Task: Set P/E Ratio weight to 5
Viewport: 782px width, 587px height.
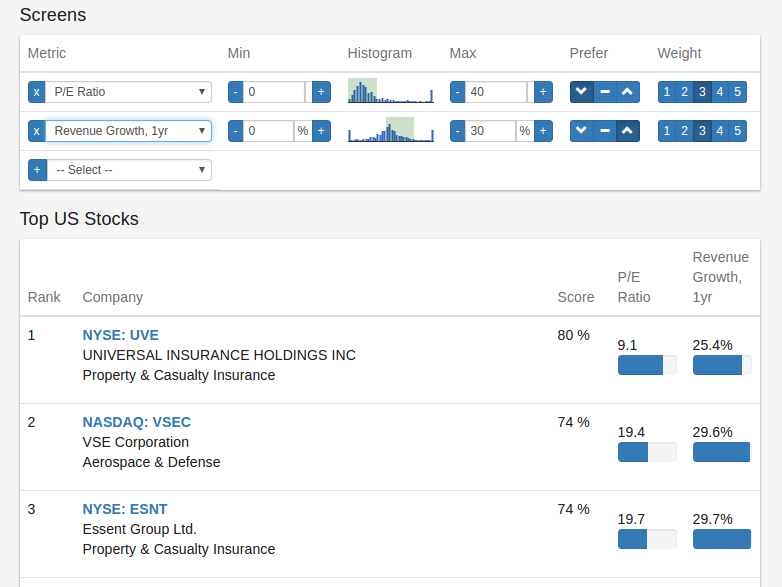Action: click(x=738, y=92)
